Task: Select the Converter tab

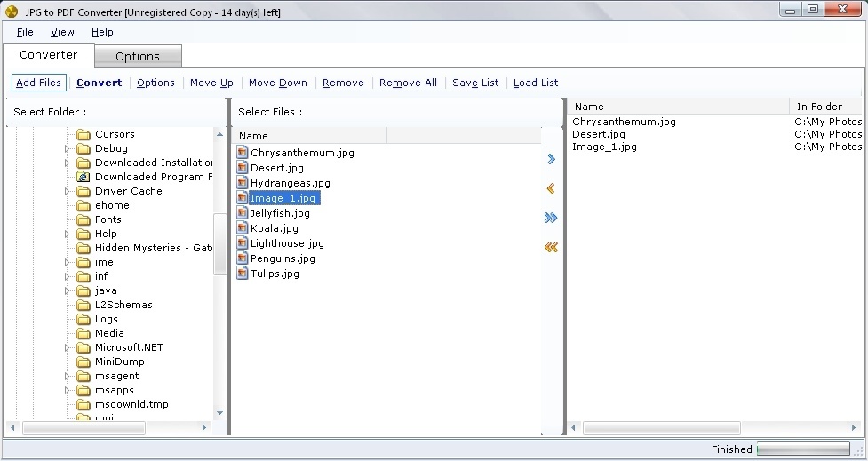Action: pyautogui.click(x=48, y=54)
